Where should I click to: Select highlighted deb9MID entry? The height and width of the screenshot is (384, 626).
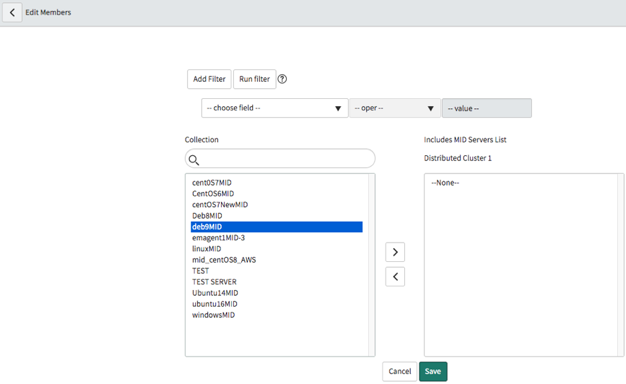click(277, 227)
